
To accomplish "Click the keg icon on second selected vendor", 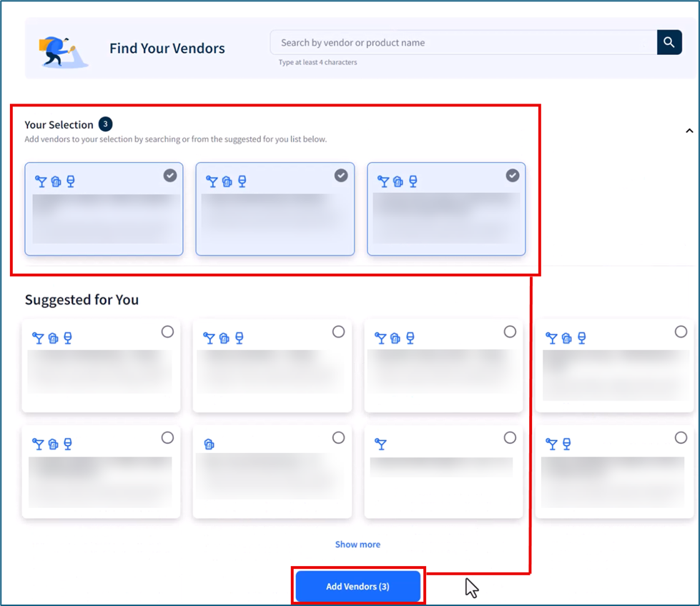I will [227, 181].
